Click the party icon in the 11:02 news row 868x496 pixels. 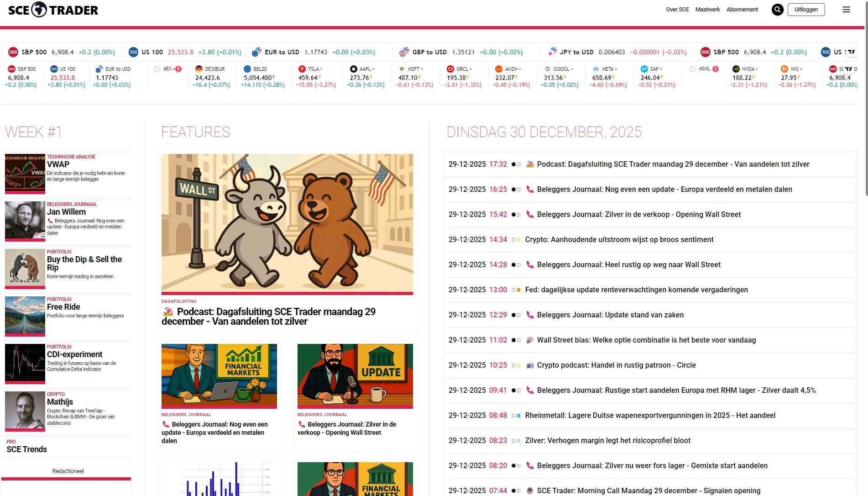click(530, 340)
